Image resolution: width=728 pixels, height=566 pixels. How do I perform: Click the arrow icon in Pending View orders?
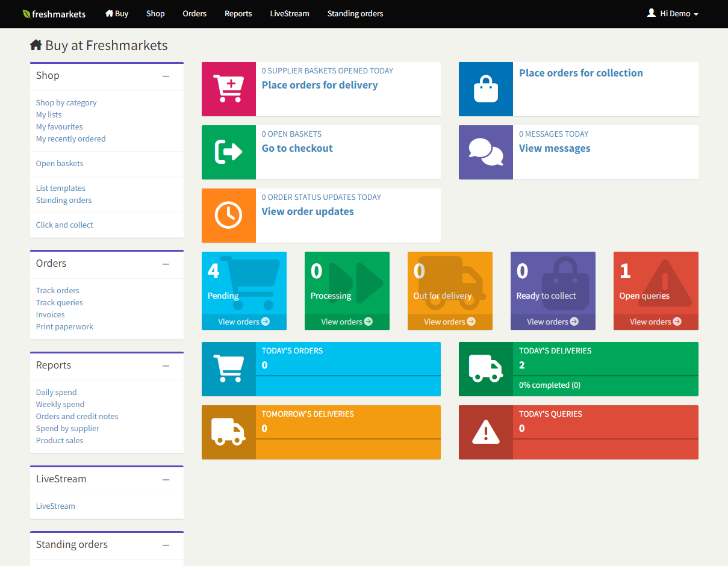(x=266, y=322)
